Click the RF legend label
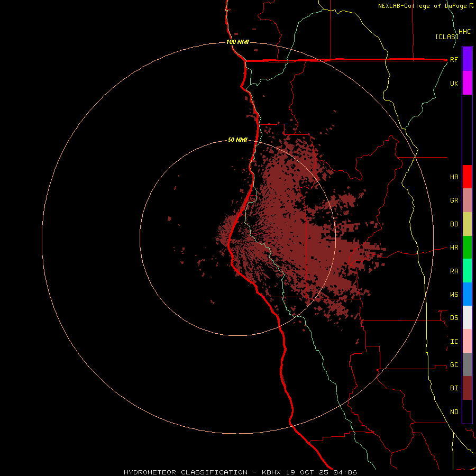 tap(454, 59)
